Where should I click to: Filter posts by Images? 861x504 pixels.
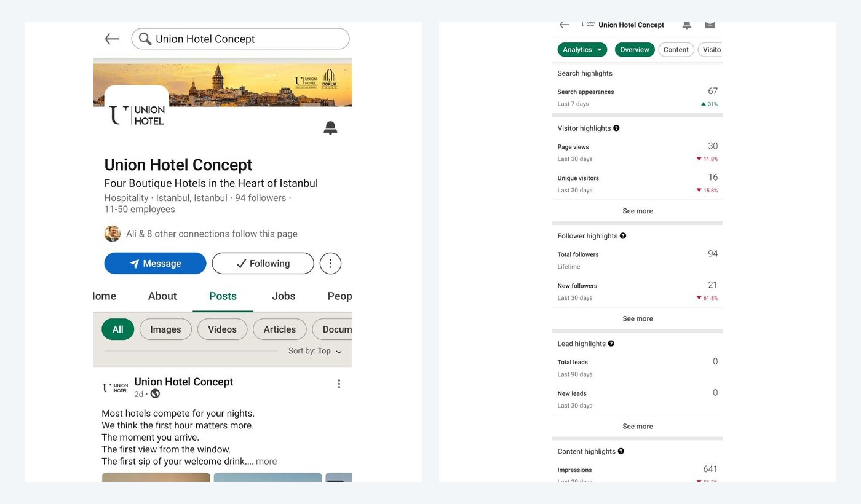coord(165,329)
